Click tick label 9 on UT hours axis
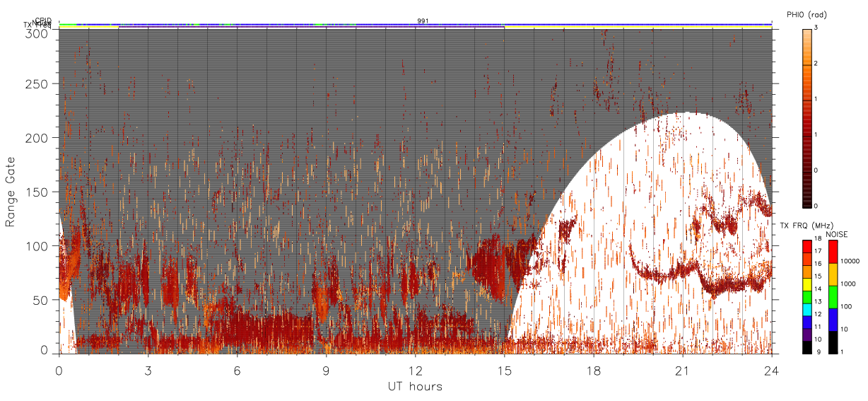 click(326, 370)
